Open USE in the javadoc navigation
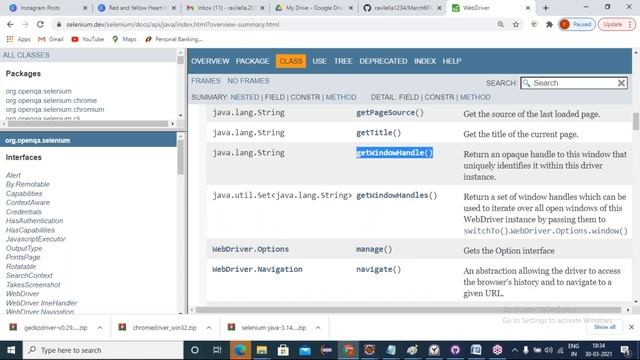This screenshot has height=360, width=640. (x=319, y=61)
